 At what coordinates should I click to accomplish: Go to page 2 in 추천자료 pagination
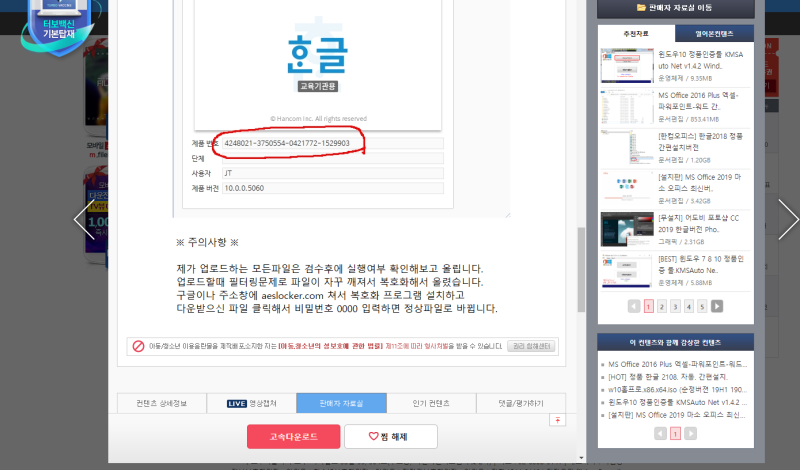pos(662,306)
